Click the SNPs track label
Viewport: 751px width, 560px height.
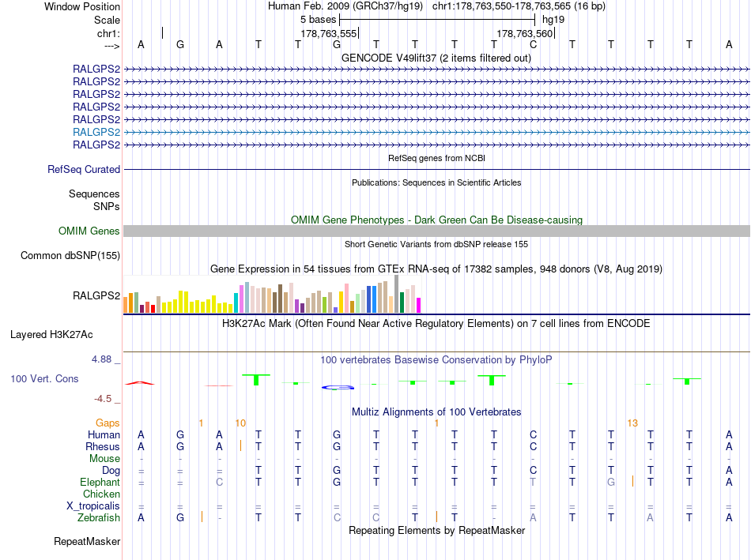pos(107,206)
